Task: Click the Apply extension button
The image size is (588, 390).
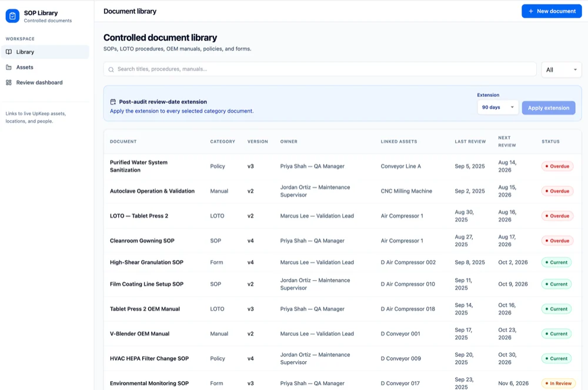Action: click(548, 108)
